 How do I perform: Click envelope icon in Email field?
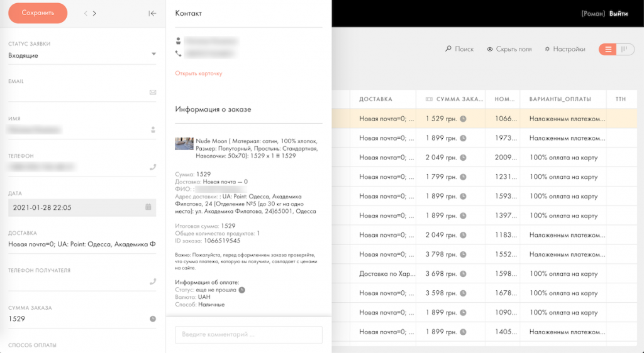tap(153, 92)
